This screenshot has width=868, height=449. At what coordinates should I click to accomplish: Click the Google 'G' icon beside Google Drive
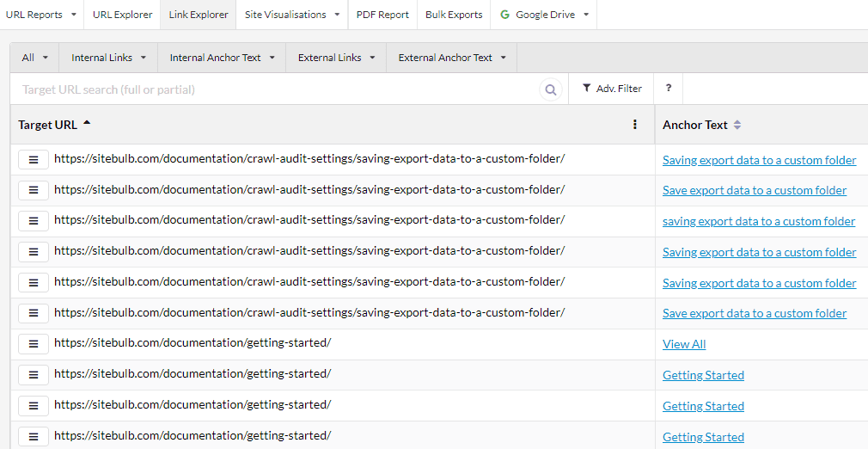click(504, 15)
